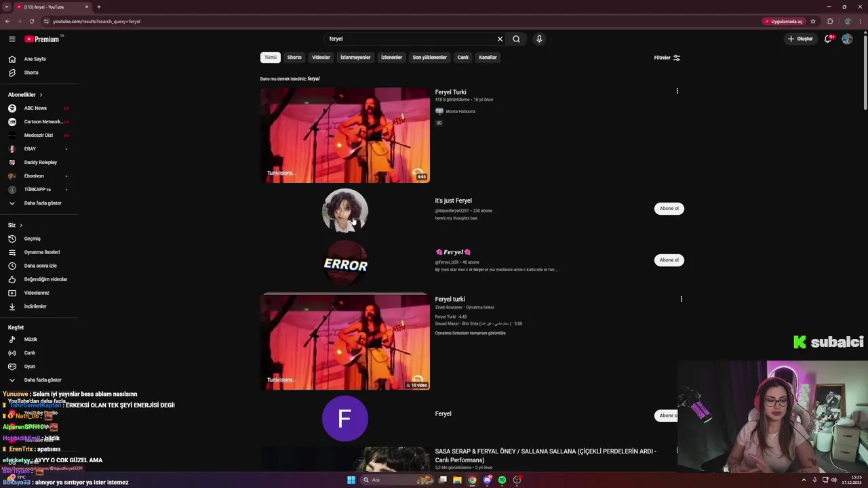The image size is (868, 488).
Task: Open Oynatma listeleri playlists
Action: pyautogui.click(x=42, y=252)
